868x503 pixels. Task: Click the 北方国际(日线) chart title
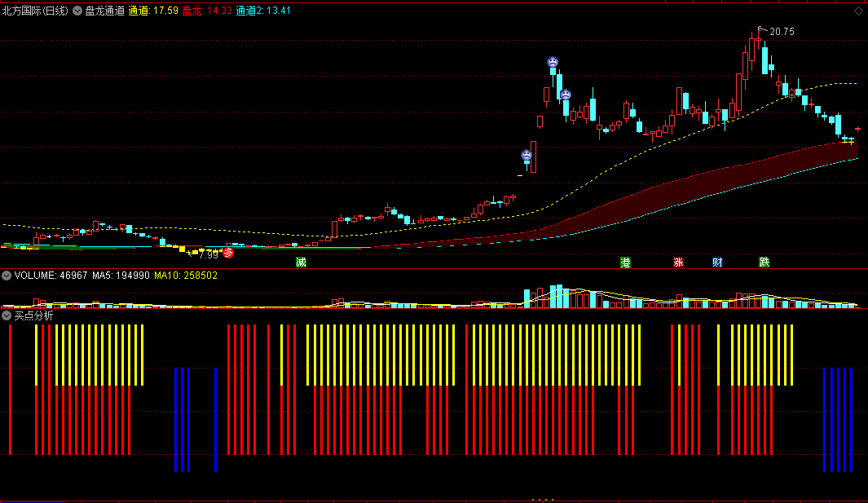35,11
